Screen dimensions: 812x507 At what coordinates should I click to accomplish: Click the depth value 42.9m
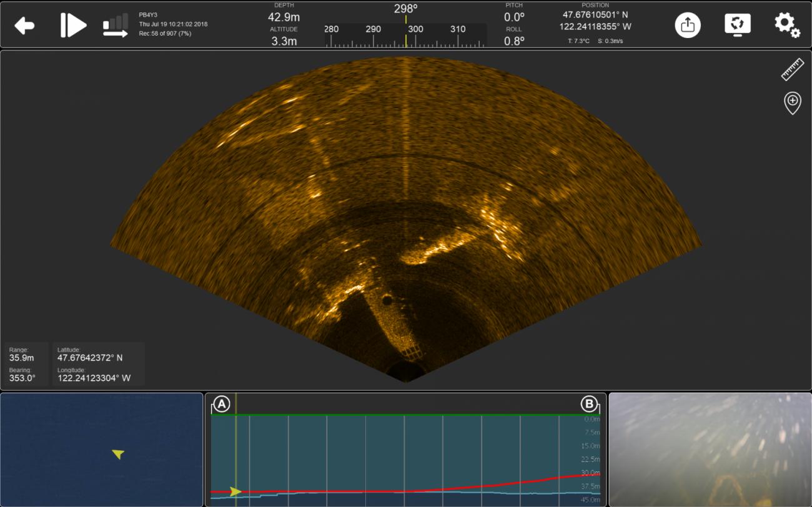282,17
